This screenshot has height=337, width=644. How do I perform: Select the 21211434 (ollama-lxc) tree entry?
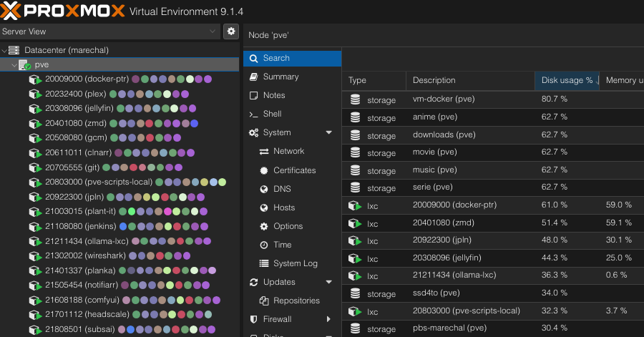(84, 241)
